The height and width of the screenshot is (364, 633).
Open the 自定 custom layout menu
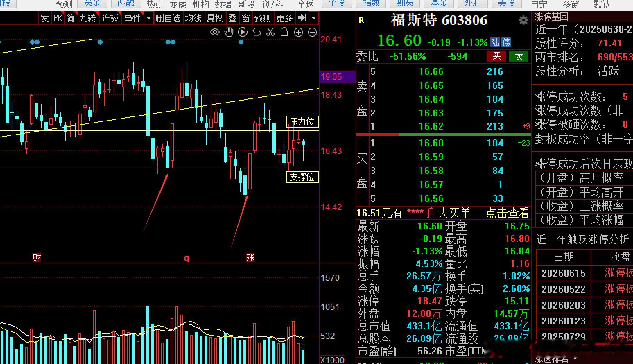[x=539, y=4]
